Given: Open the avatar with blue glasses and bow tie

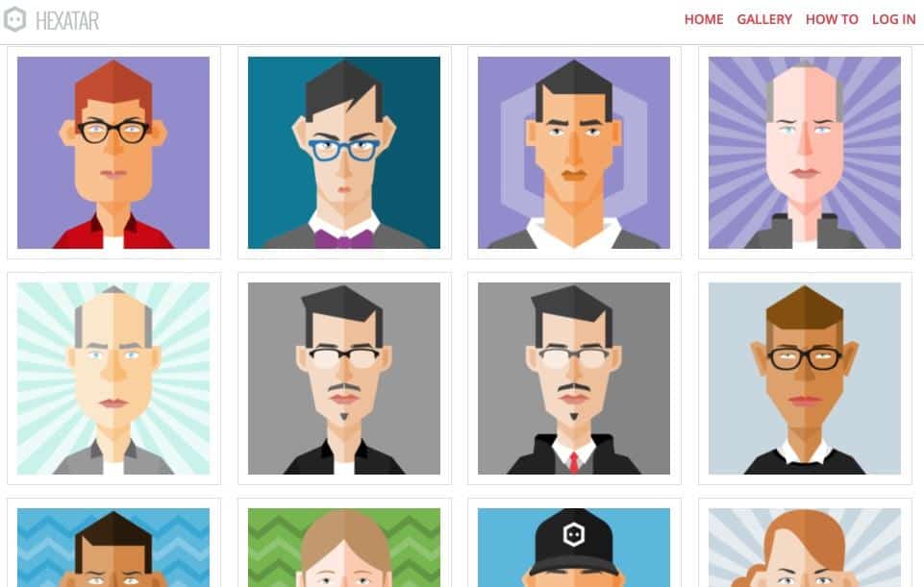Looking at the screenshot, I should (x=343, y=153).
